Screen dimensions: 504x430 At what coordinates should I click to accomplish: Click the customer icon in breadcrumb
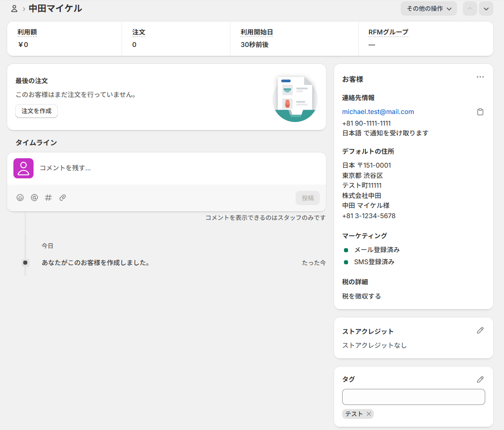pos(14,8)
